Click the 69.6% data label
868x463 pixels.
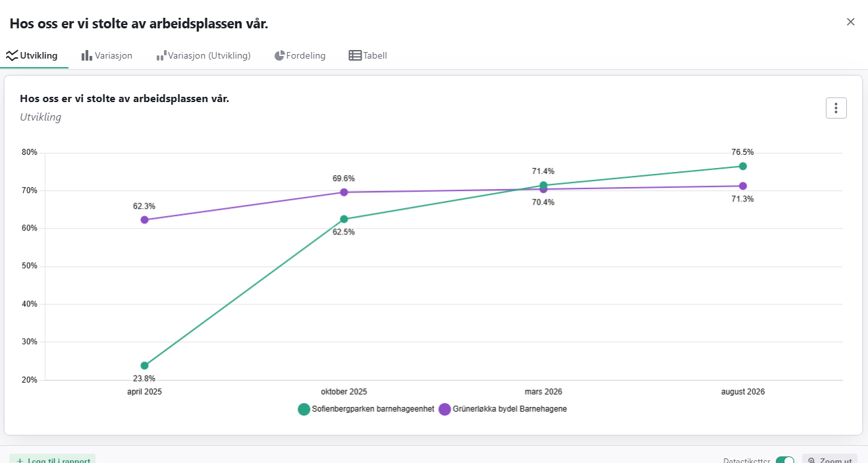344,178
